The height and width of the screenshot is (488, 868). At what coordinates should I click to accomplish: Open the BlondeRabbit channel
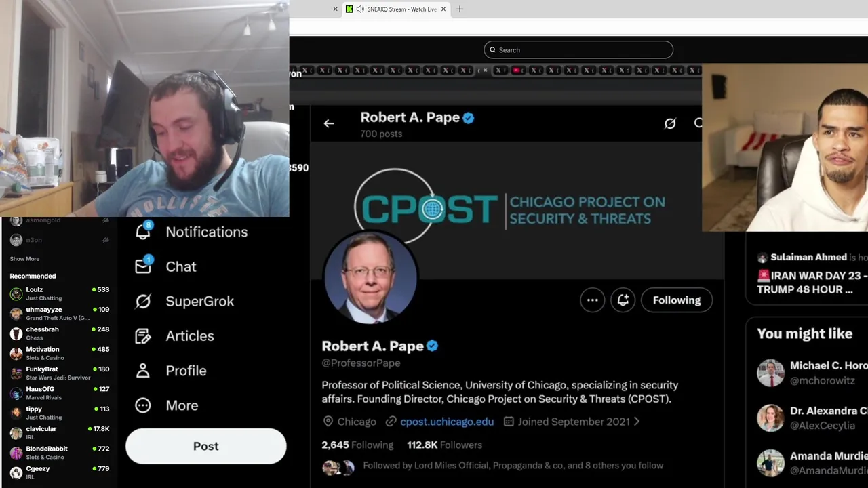60,452
